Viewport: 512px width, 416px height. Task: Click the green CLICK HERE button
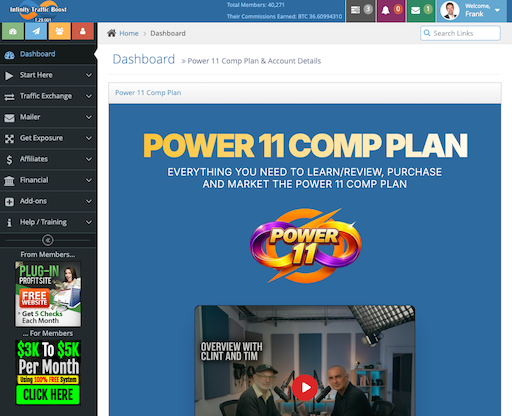(x=48, y=395)
